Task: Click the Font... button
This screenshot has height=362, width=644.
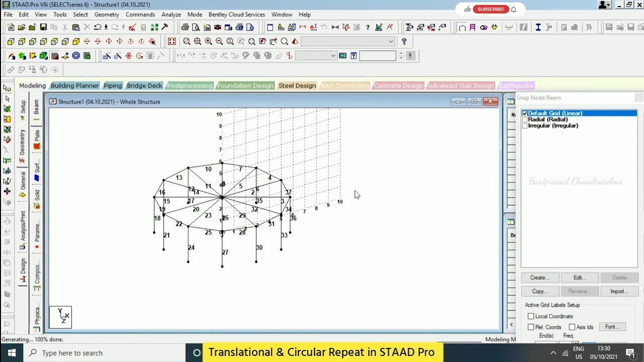Action: pyautogui.click(x=612, y=327)
